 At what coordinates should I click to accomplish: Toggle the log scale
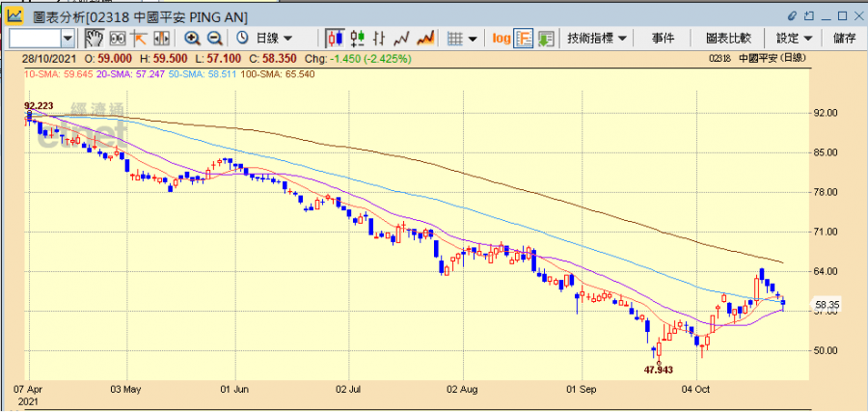(x=502, y=38)
